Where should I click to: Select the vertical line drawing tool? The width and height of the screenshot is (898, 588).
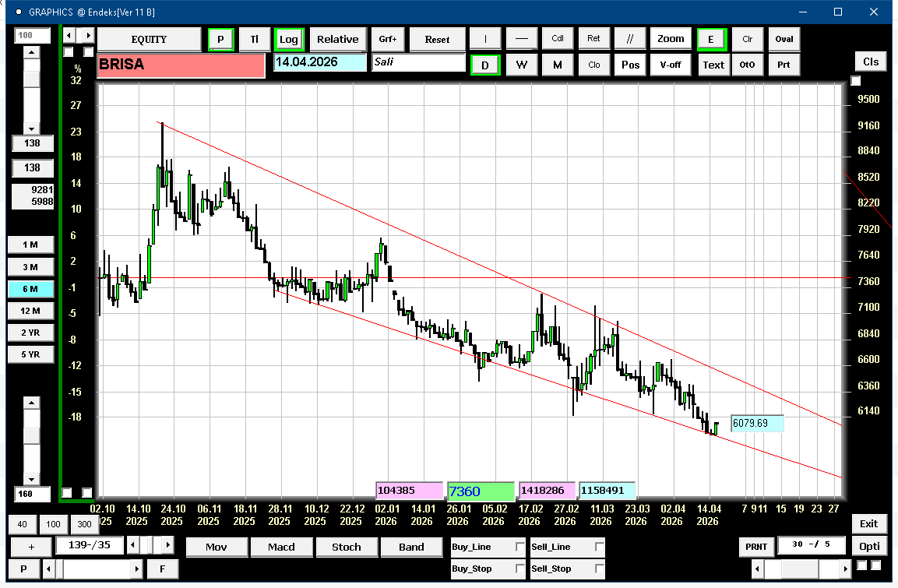(x=486, y=39)
